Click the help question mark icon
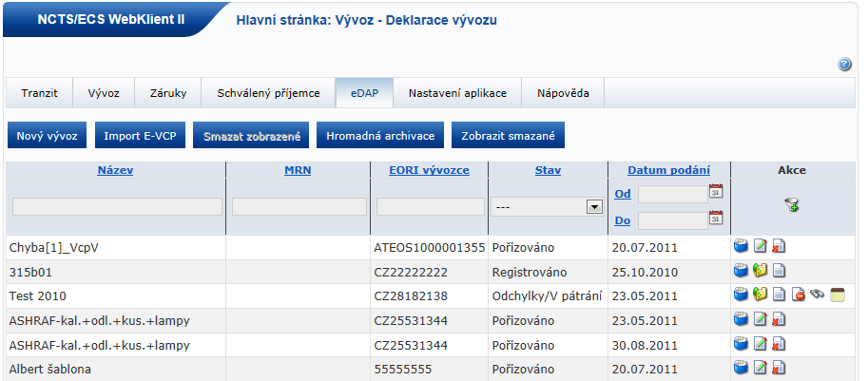 [x=844, y=65]
